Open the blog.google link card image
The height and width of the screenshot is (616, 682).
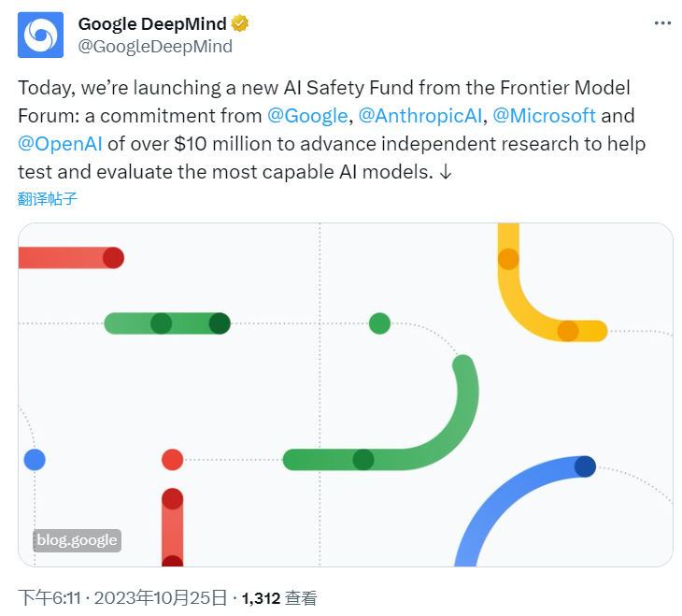pyautogui.click(x=346, y=394)
